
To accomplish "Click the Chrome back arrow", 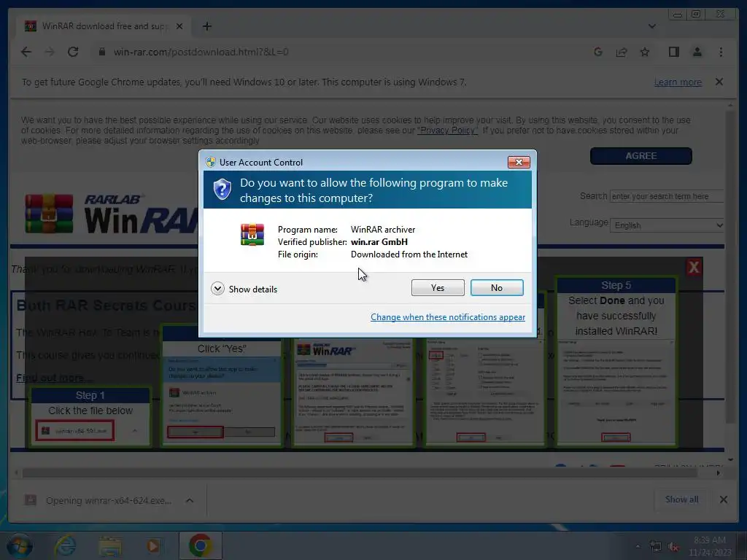I will [26, 52].
